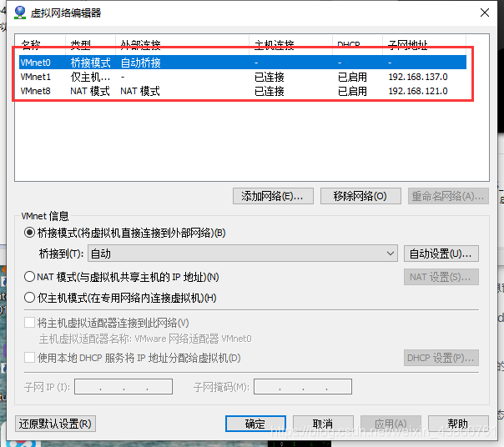Click 还原默认设置(R) button
This screenshot has height=447, width=504.
coord(55,424)
